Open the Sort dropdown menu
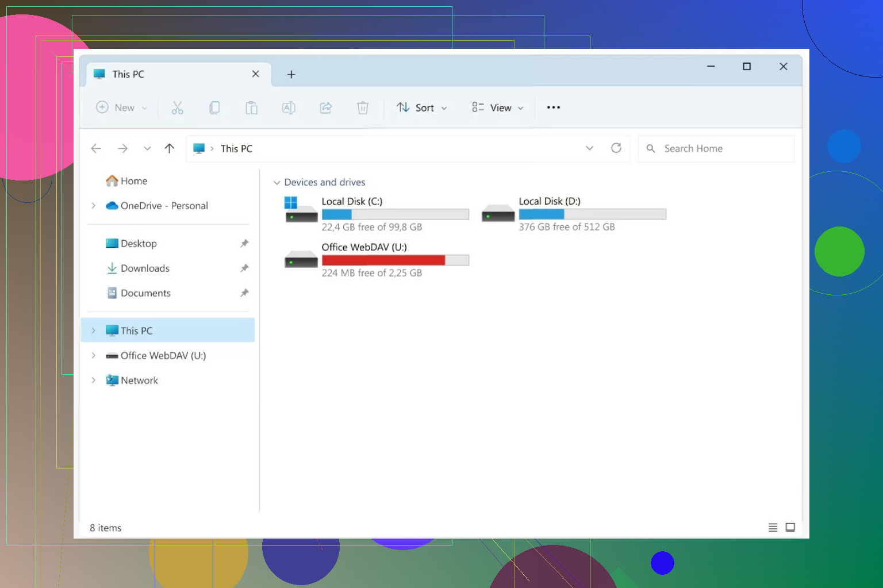The image size is (883, 588). (422, 108)
